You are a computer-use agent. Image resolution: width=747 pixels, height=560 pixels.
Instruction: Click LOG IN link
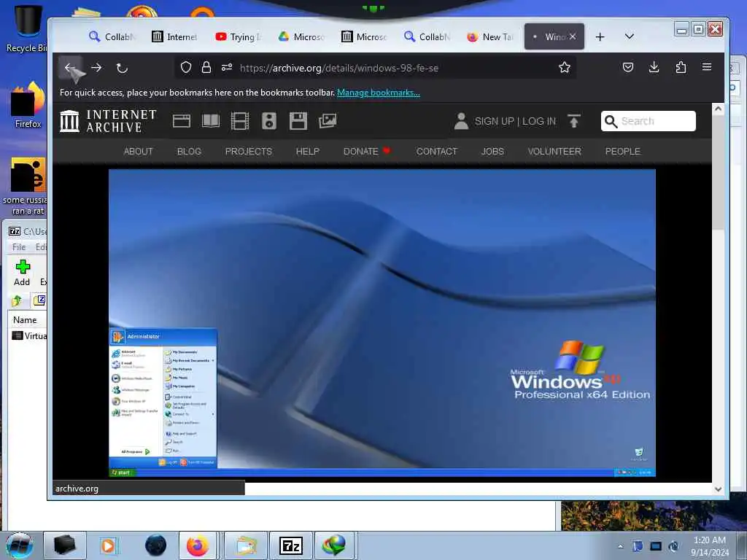coord(539,121)
